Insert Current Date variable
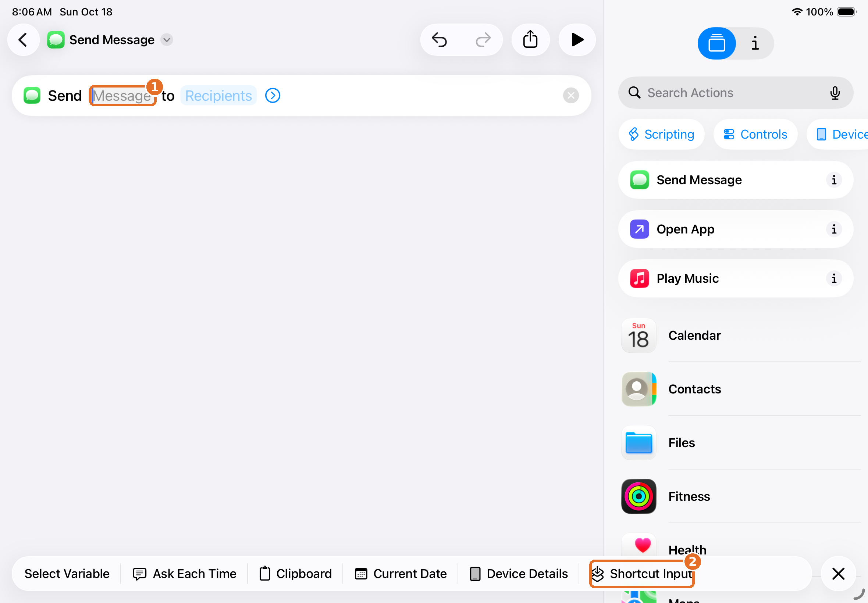868x603 pixels. coord(401,574)
